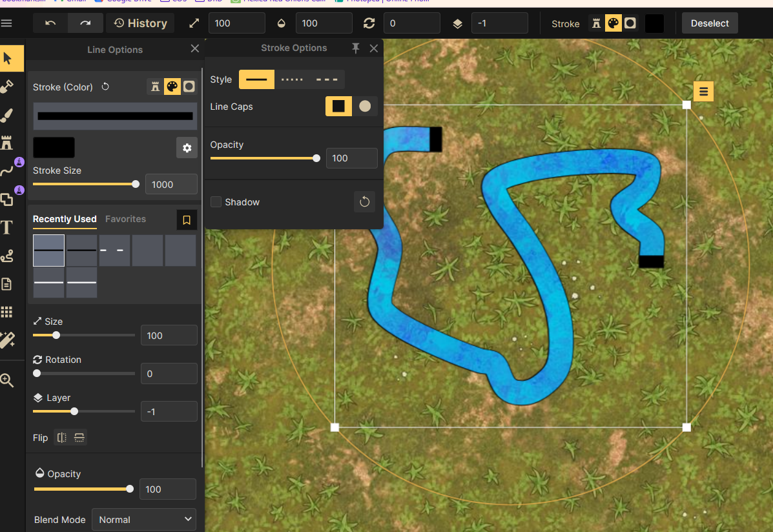The image size is (773, 532).
Task: Choose mask circle stroke mode in Line Options
Action: coord(189,87)
